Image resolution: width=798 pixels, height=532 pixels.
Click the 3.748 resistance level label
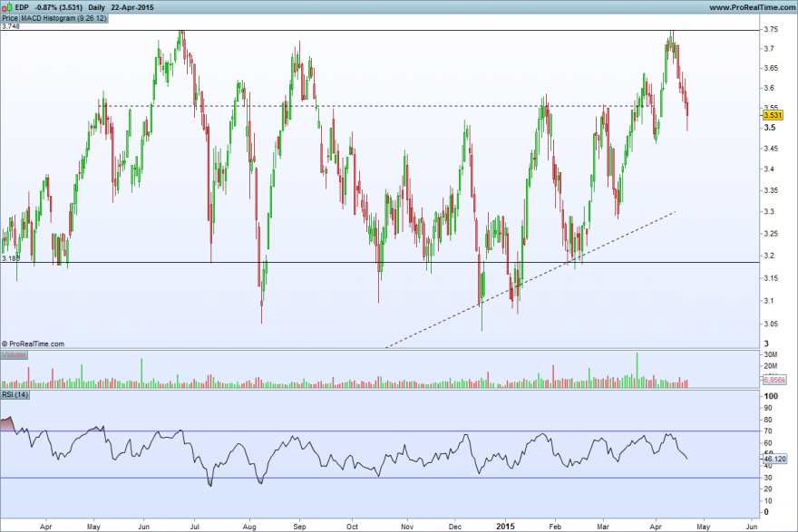pyautogui.click(x=10, y=26)
